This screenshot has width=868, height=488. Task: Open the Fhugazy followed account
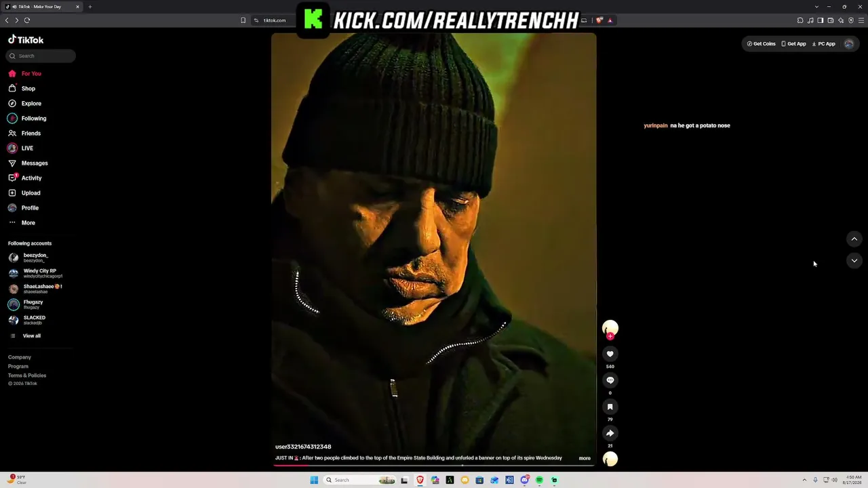pyautogui.click(x=26, y=304)
